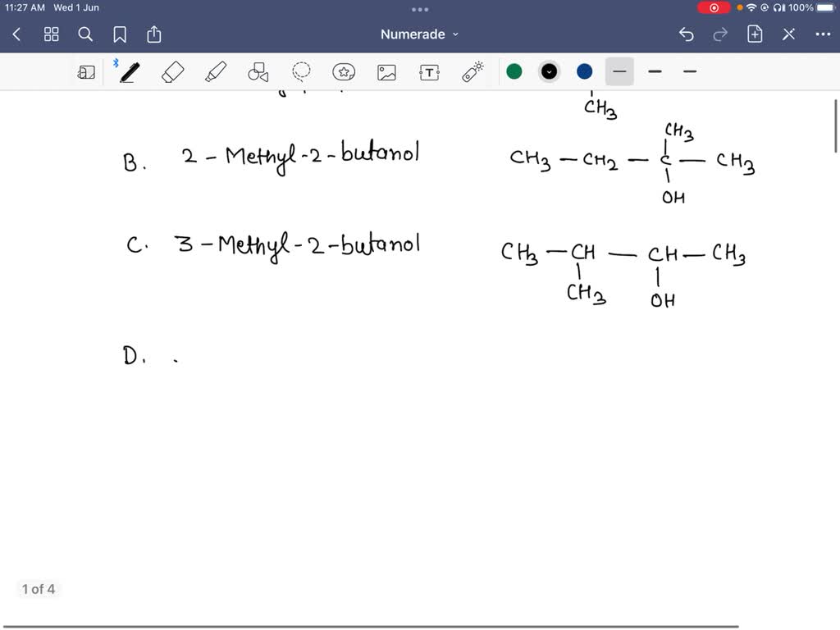This screenshot has height=630, width=840.
Task: Open the search tool
Action: click(85, 34)
